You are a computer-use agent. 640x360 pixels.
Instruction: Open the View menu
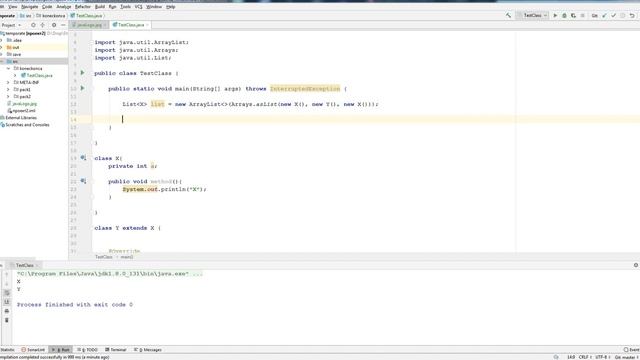[13, 7]
